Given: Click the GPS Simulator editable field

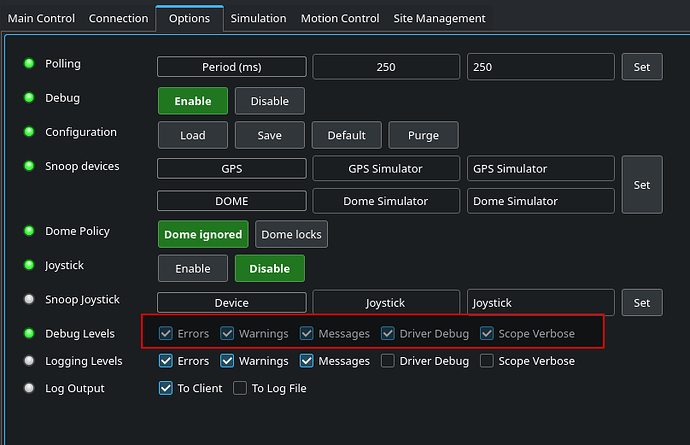Looking at the screenshot, I should 540,169.
